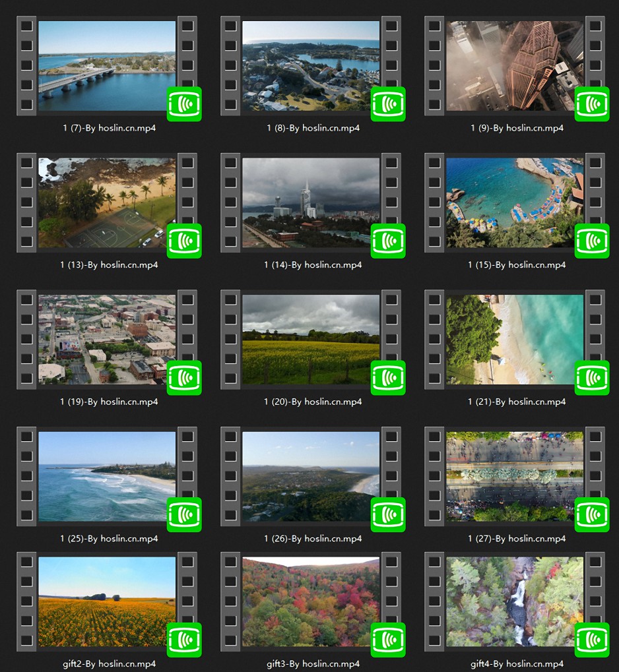The height and width of the screenshot is (672, 619).
Task: Click green badge on gift3-By hoslin.cn.mp4
Action: click(x=388, y=640)
